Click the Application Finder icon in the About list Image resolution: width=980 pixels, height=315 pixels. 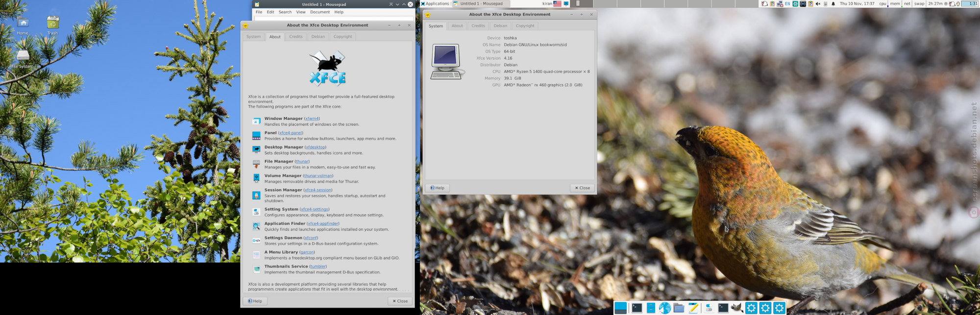pyautogui.click(x=256, y=226)
